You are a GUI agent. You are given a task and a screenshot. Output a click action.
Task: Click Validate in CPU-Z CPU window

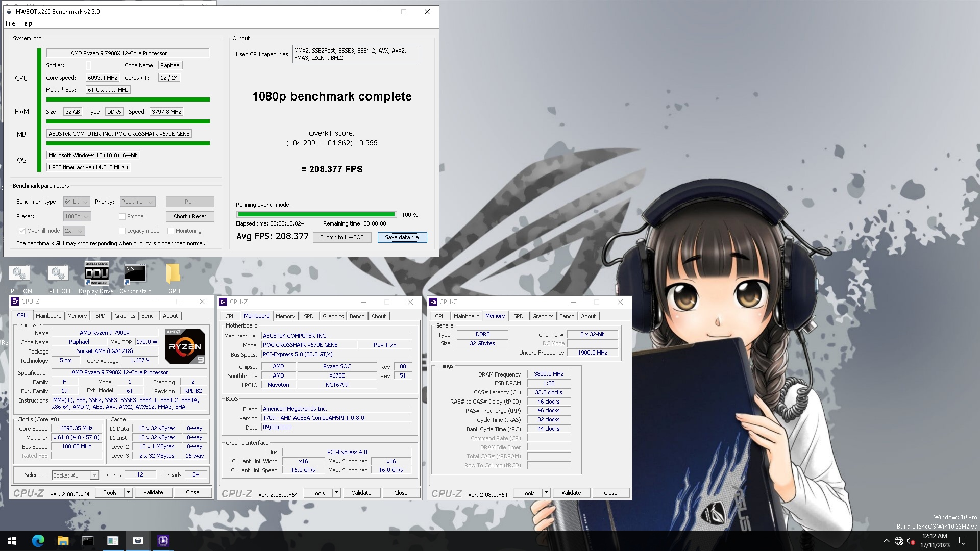point(153,492)
